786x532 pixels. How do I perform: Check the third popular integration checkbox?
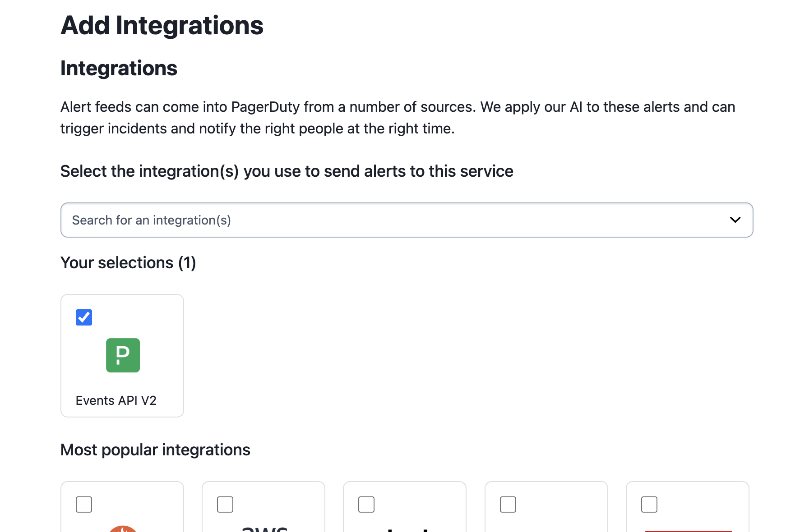[366, 505]
